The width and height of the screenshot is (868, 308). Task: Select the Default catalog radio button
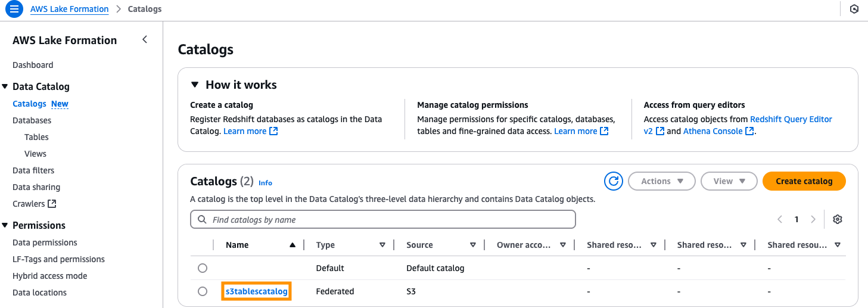[x=203, y=268]
